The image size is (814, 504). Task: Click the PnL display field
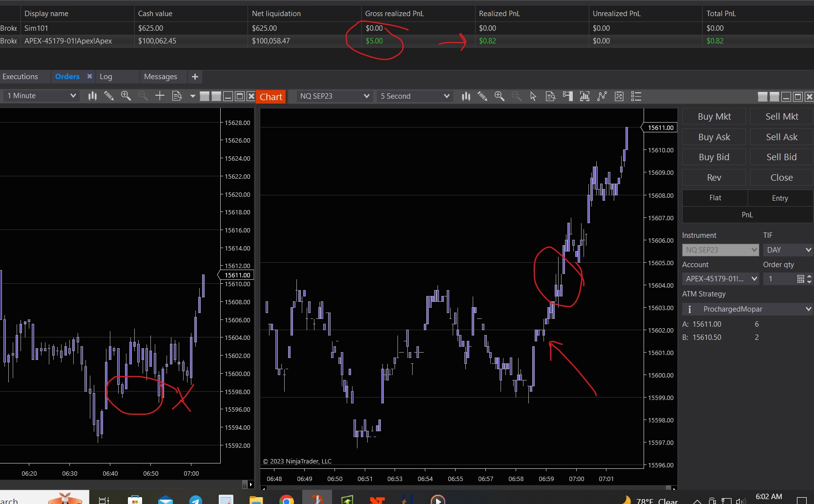click(x=748, y=215)
